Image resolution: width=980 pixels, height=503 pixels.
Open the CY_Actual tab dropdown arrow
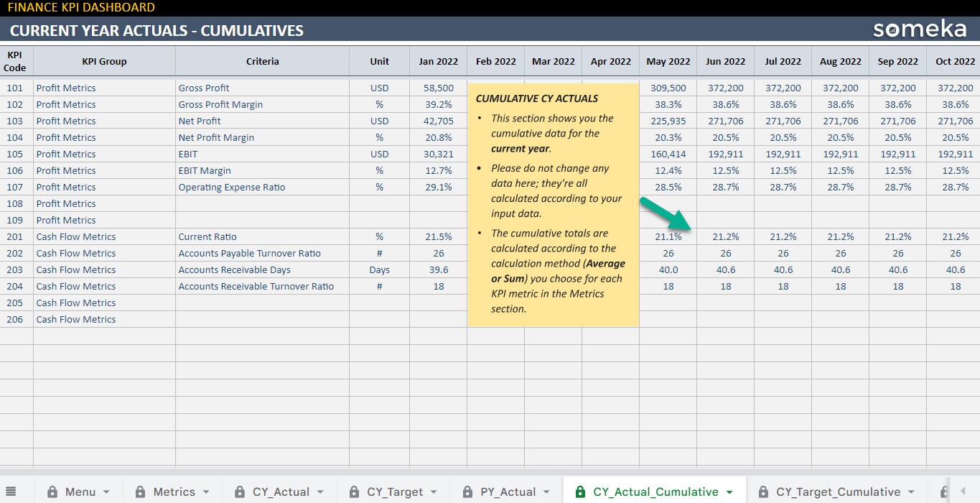[320, 492]
